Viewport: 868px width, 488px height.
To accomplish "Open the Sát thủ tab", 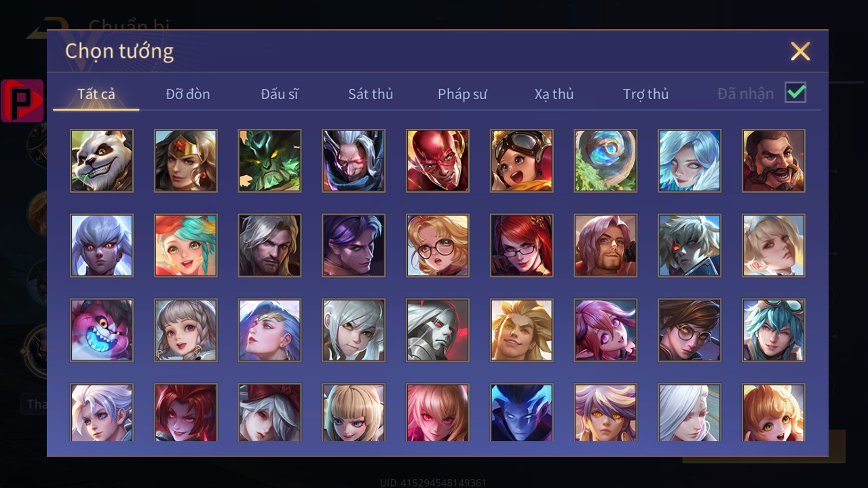I will tap(371, 94).
